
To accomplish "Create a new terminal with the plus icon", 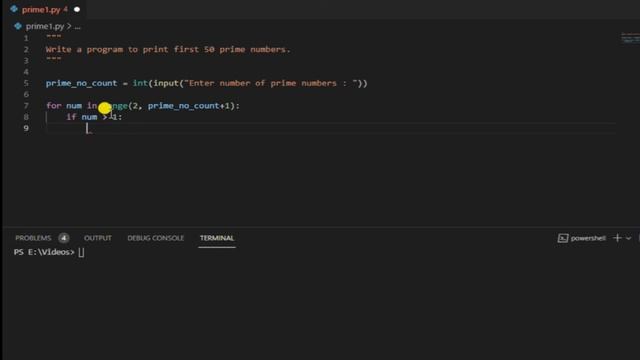I will click(617, 238).
